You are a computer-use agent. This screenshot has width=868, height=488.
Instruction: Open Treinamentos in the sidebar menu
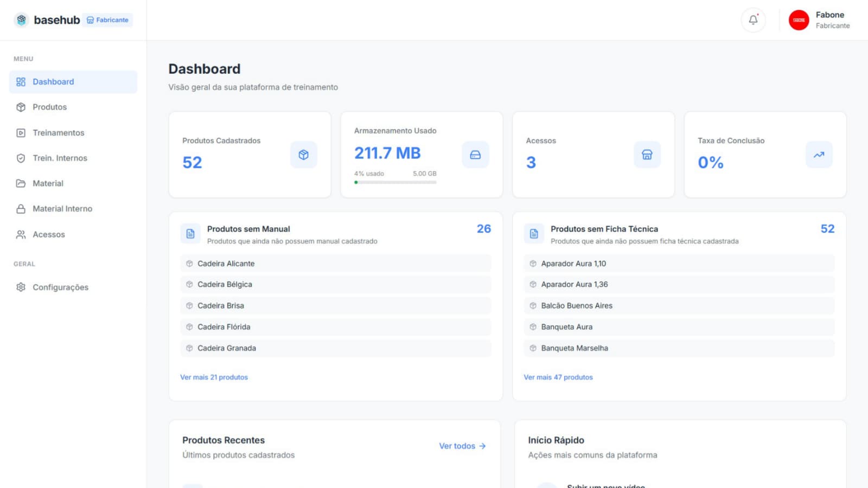pyautogui.click(x=73, y=133)
